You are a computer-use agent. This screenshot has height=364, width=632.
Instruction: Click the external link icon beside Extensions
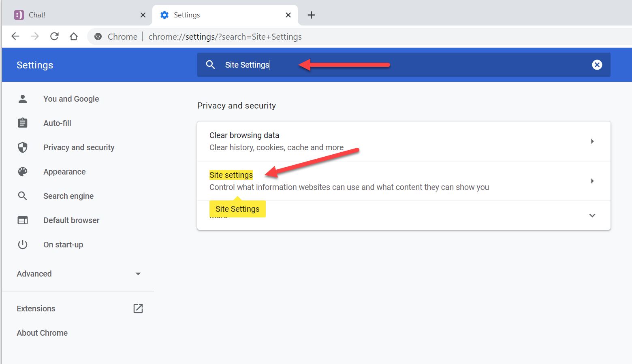[138, 309]
